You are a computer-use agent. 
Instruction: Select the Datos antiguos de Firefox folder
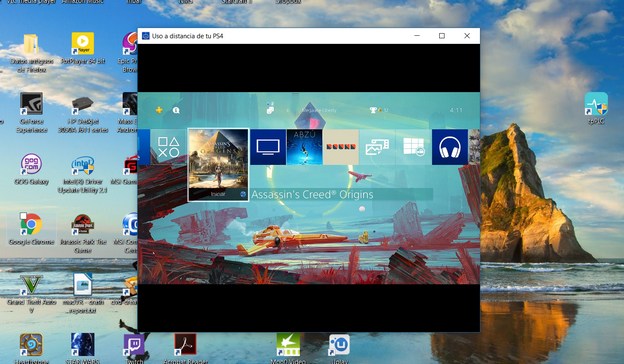[31, 53]
